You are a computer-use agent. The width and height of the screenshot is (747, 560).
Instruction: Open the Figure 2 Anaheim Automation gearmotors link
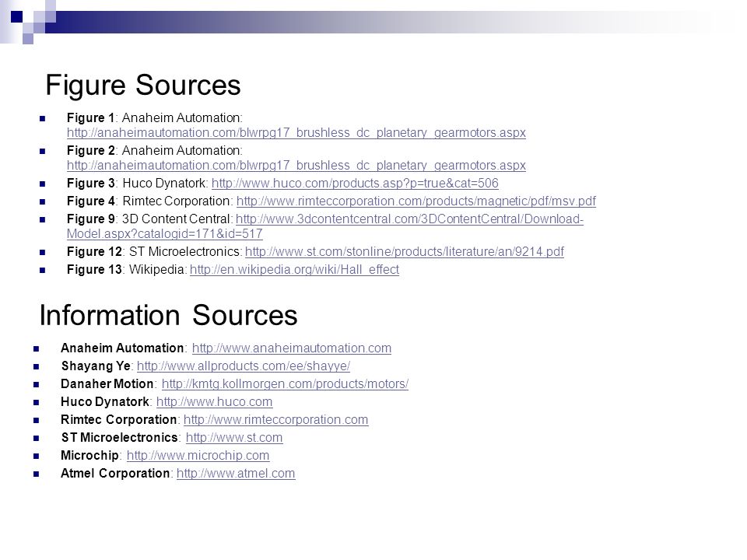pyautogui.click(x=296, y=166)
